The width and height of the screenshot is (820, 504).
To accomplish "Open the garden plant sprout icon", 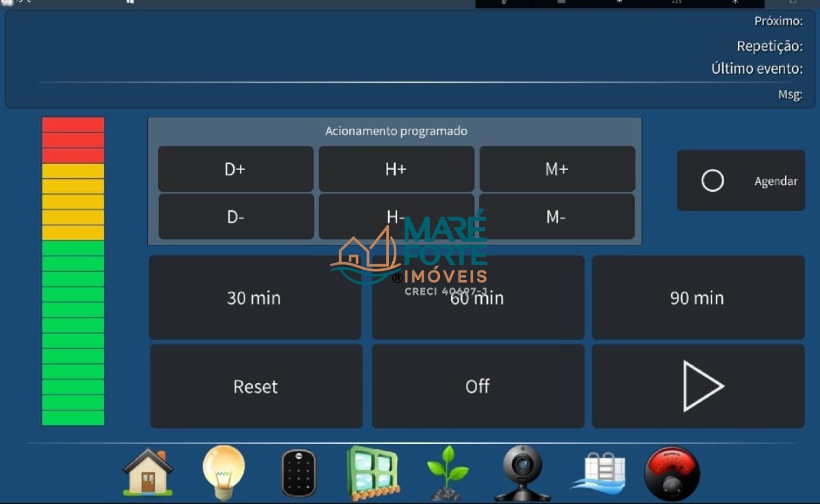I will pyautogui.click(x=448, y=473).
